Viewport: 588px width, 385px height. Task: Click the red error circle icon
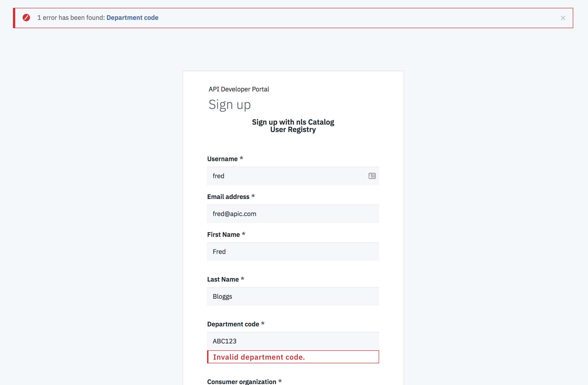pos(27,18)
